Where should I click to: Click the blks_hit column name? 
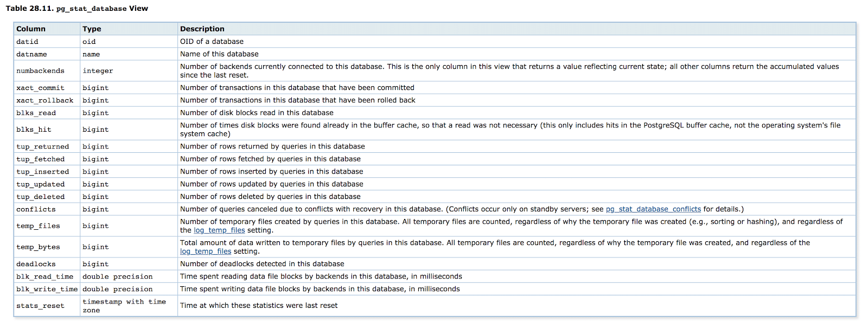pyautogui.click(x=34, y=130)
